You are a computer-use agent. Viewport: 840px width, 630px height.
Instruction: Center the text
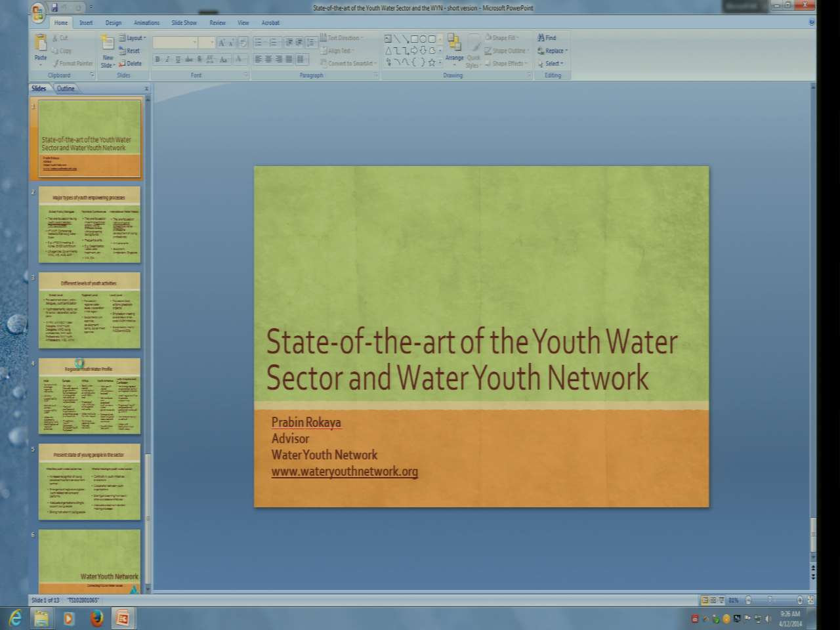coord(268,59)
